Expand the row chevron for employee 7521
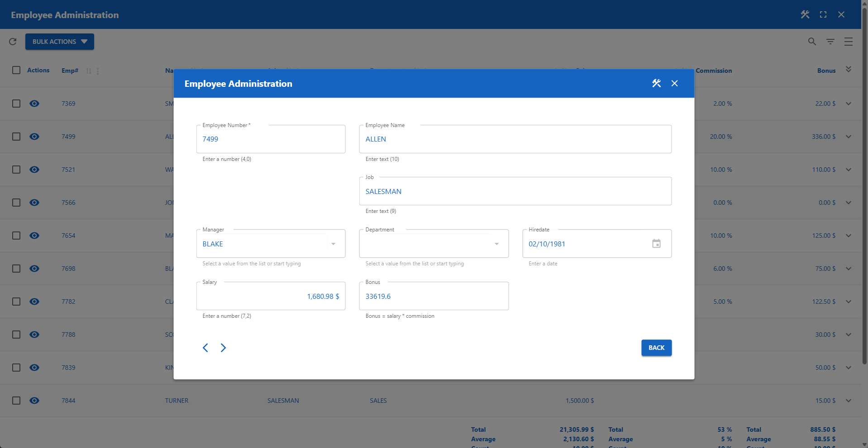Viewport: 868px width, 448px height. pyautogui.click(x=848, y=170)
